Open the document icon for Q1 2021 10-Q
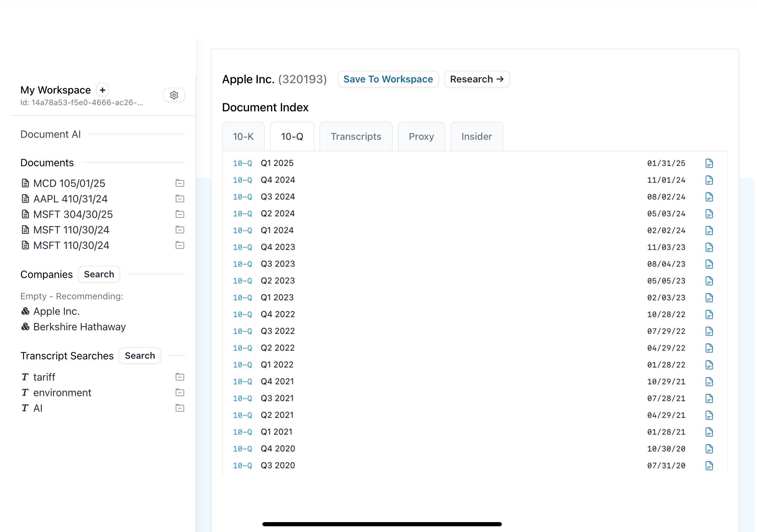This screenshot has width=757, height=532. (x=709, y=432)
